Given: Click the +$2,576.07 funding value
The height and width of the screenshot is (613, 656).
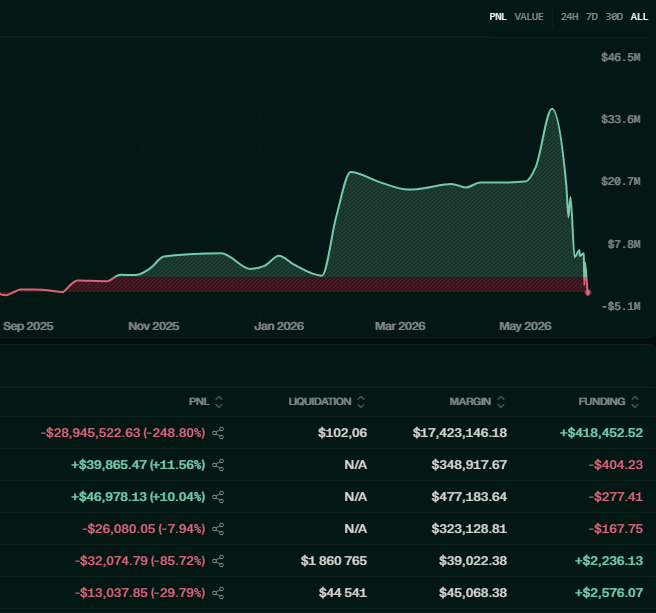Looking at the screenshot, I should click(x=609, y=593).
